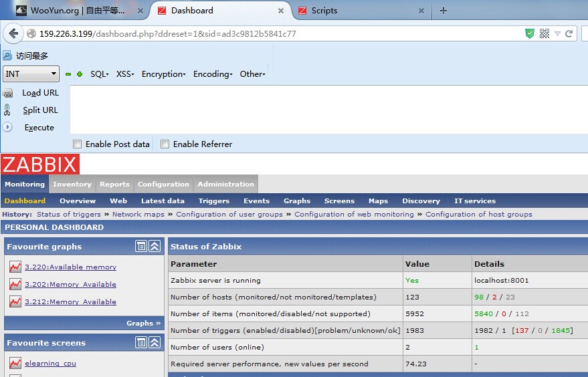Image resolution: width=588 pixels, height=377 pixels.
Task: Enable Post data checkbox
Action: click(x=77, y=144)
